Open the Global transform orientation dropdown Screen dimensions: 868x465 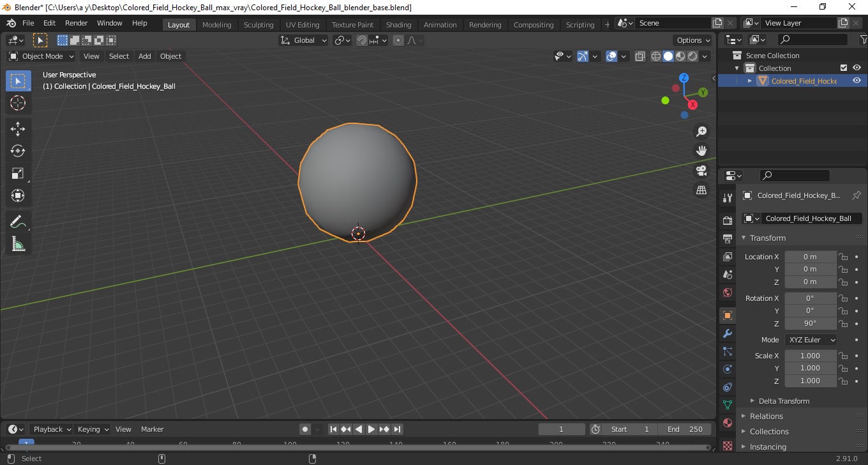pyautogui.click(x=304, y=40)
